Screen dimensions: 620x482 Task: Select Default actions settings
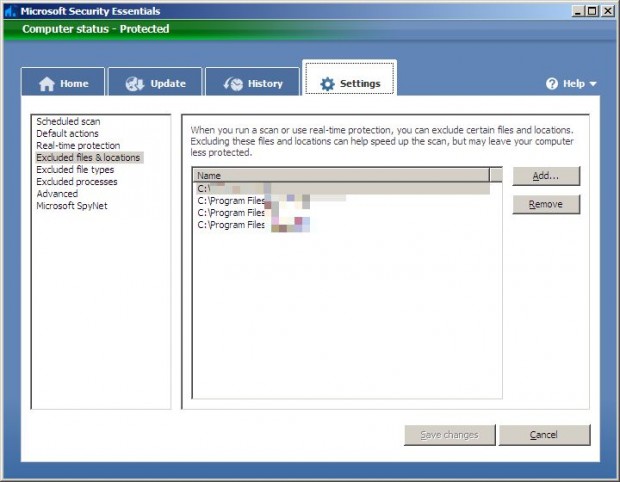click(x=67, y=133)
